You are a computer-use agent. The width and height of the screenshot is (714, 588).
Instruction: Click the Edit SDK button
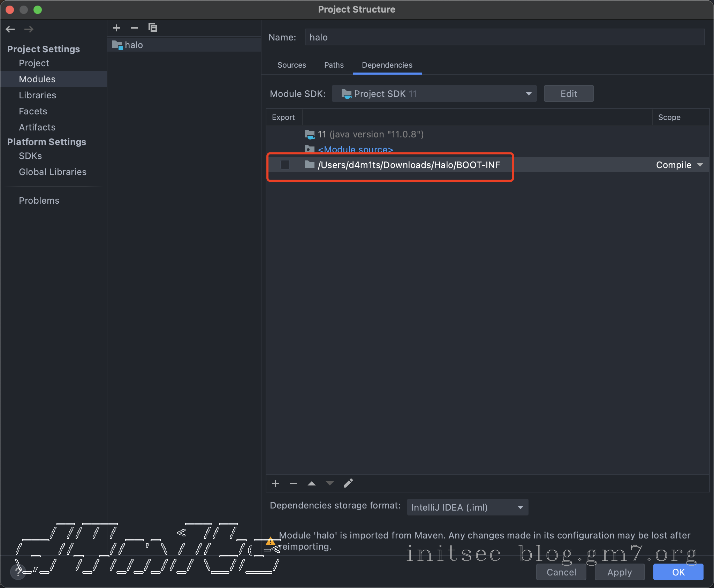[569, 94]
